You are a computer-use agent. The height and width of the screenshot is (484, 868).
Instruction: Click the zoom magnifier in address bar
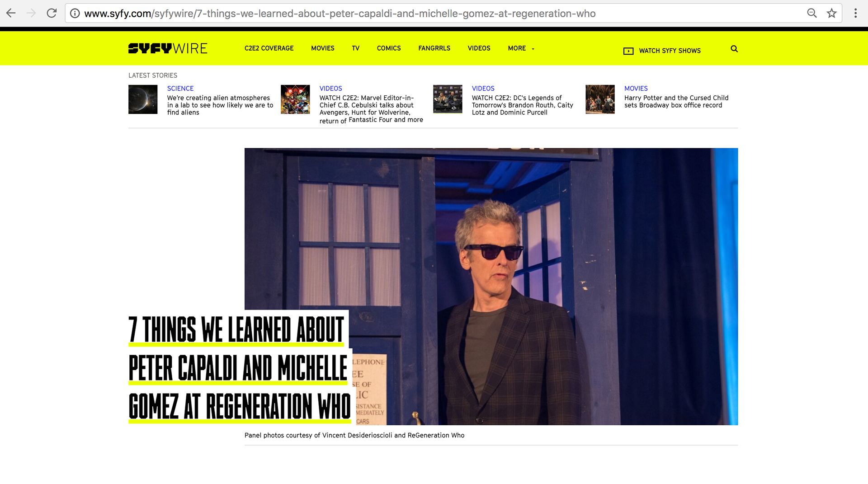point(812,13)
